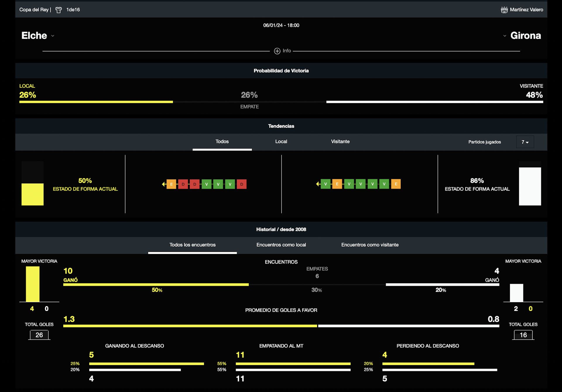Click the 1.3 goals average value
Screen dimensions: 562x392
(69, 319)
